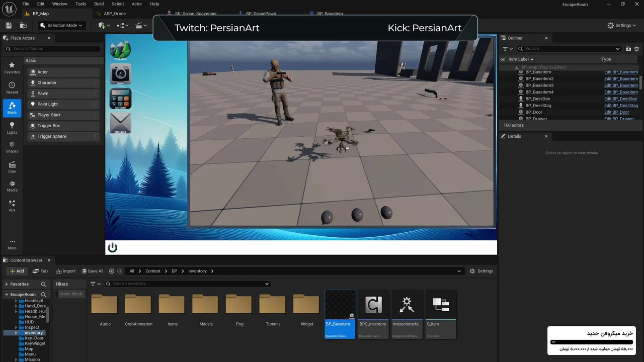Click the Outliner new folder icon
This screenshot has height=362, width=644.
(x=628, y=49)
